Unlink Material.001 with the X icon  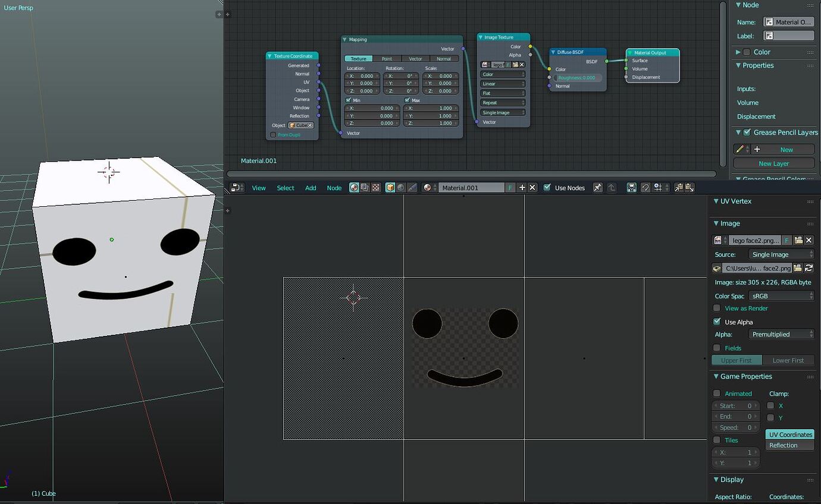532,188
